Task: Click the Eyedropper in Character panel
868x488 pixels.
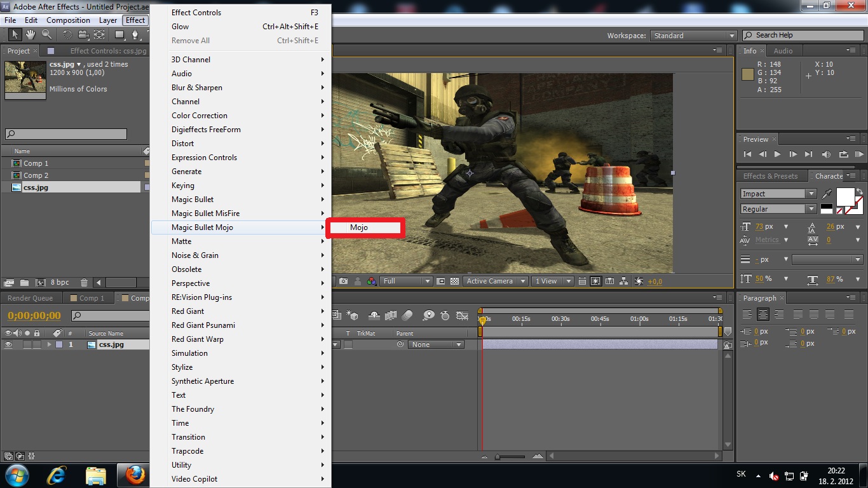Action: [x=827, y=194]
